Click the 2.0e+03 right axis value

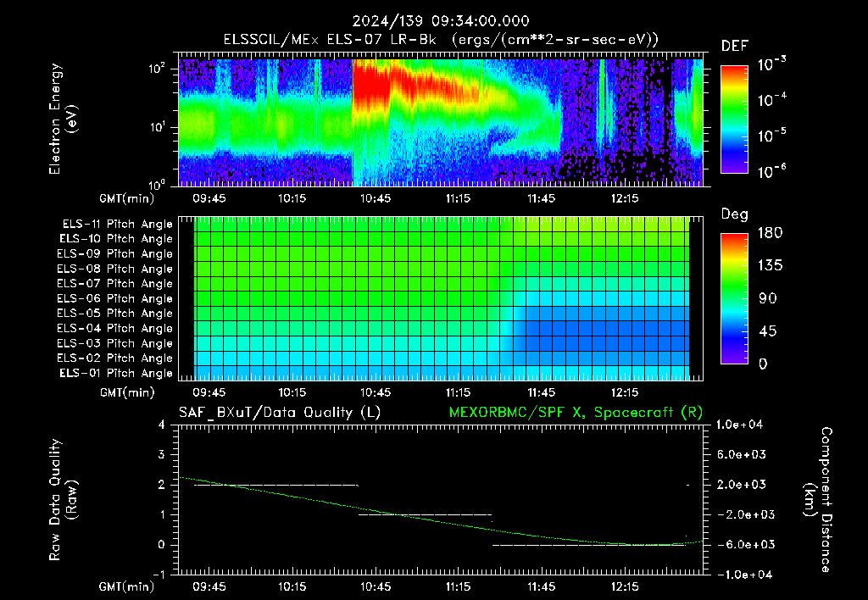coord(741,484)
